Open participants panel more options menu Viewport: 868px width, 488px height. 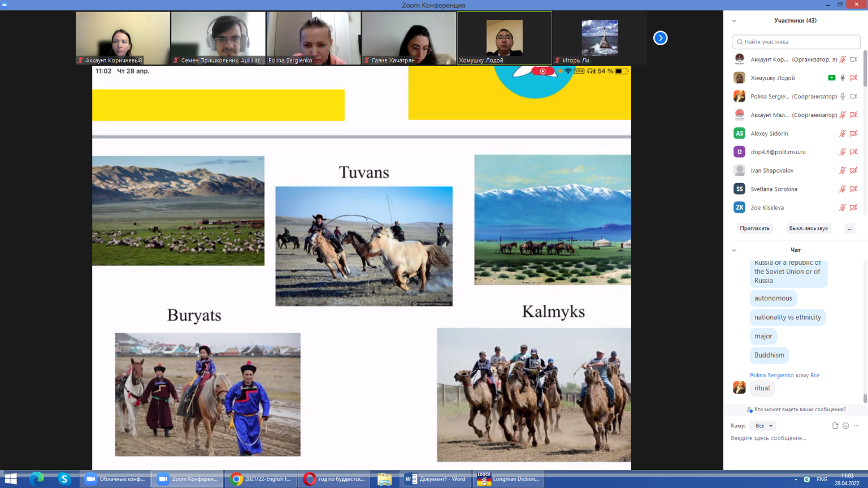(849, 228)
